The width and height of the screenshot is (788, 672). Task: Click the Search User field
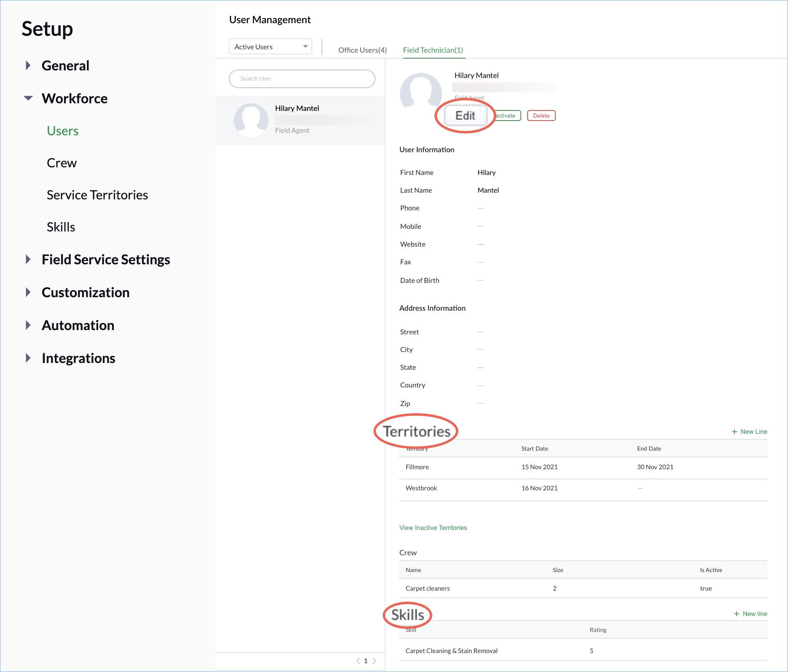tap(302, 79)
